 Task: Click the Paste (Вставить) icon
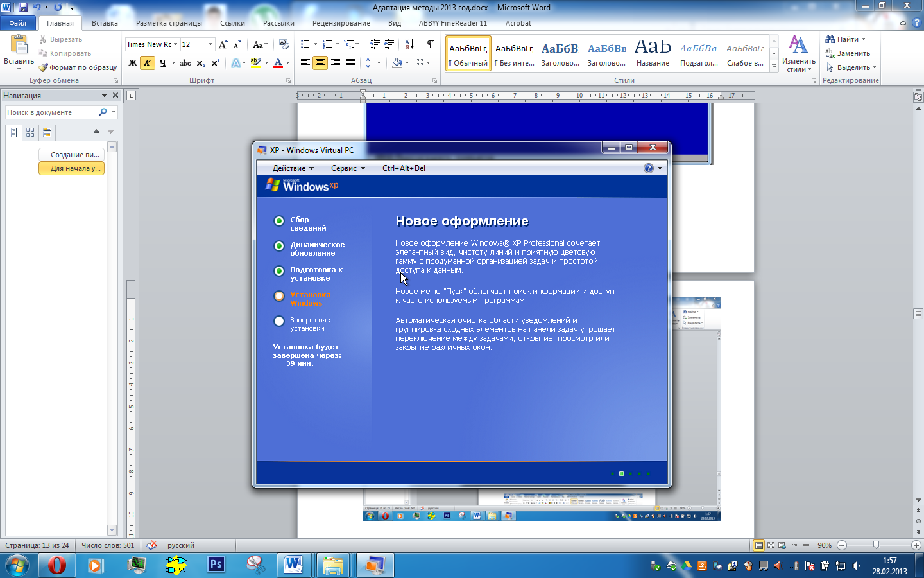tap(19, 44)
